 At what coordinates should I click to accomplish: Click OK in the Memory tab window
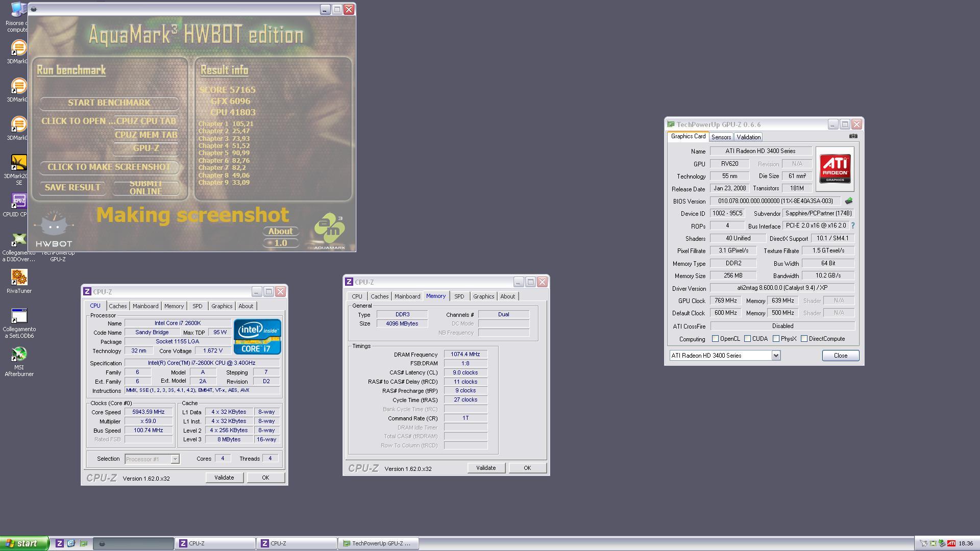click(527, 468)
